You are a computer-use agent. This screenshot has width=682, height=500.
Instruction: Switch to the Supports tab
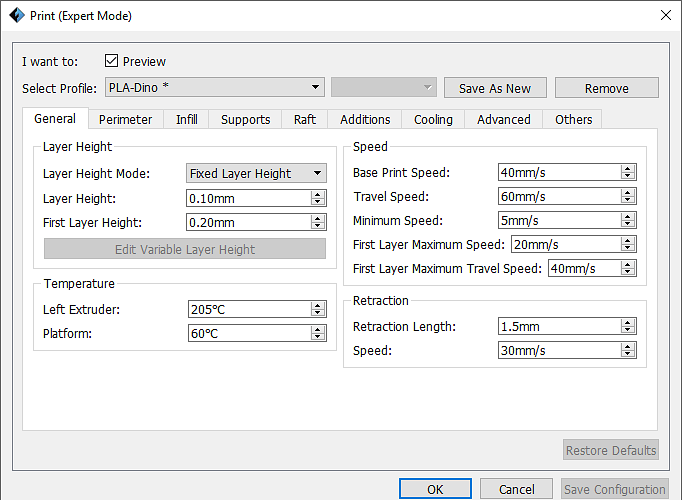[245, 119]
